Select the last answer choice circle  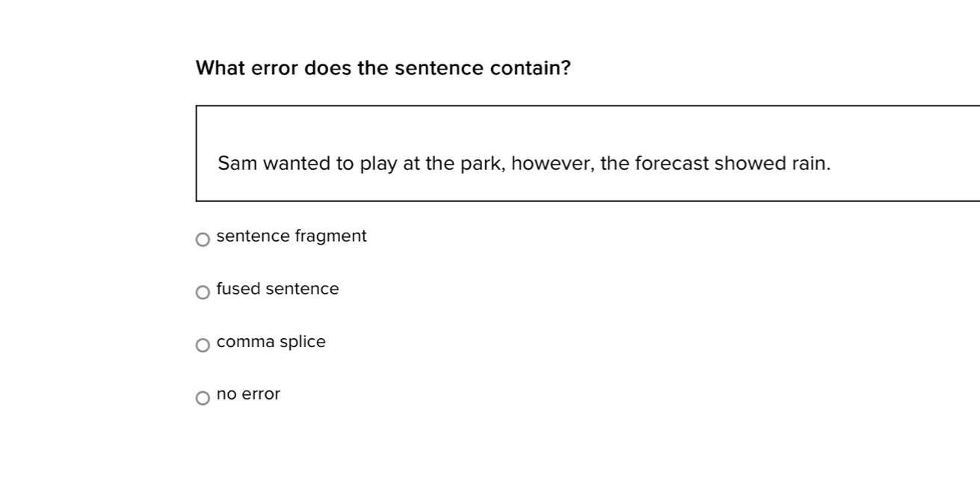(201, 397)
